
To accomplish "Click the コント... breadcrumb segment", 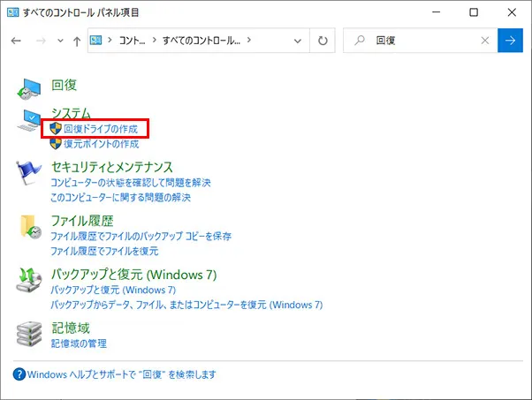I will point(132,41).
